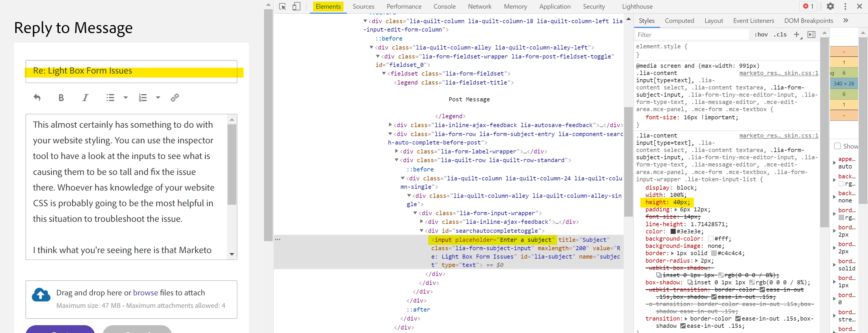The height and width of the screenshot is (333, 868).
Task: Click the undo arrow in editor toolbar
Action: pyautogui.click(x=37, y=98)
